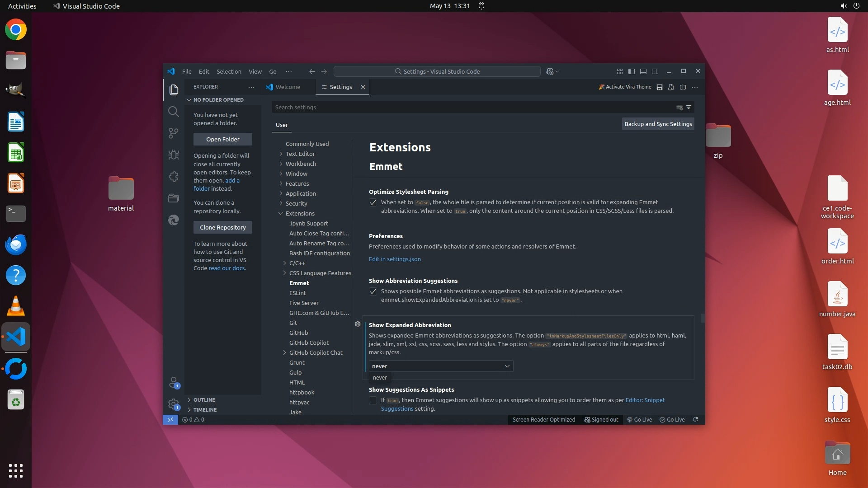Open the Run and Debug icon

(173, 155)
